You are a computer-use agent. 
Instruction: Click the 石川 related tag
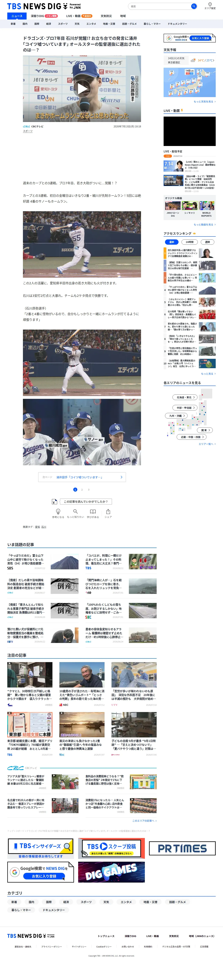44,527
